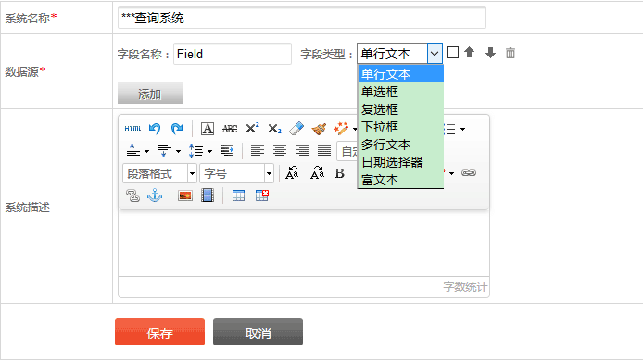Apply font border (boxed A icon)

(208, 129)
